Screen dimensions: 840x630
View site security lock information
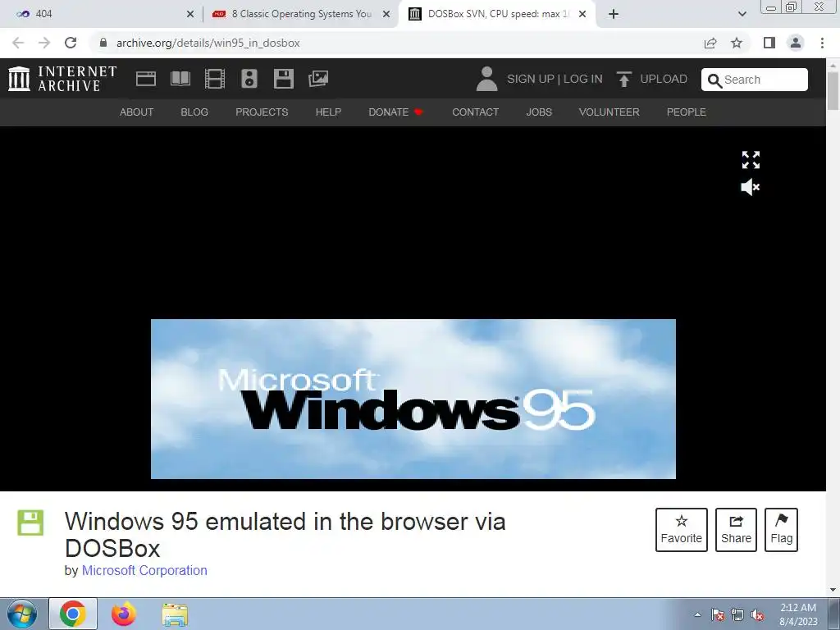point(103,43)
